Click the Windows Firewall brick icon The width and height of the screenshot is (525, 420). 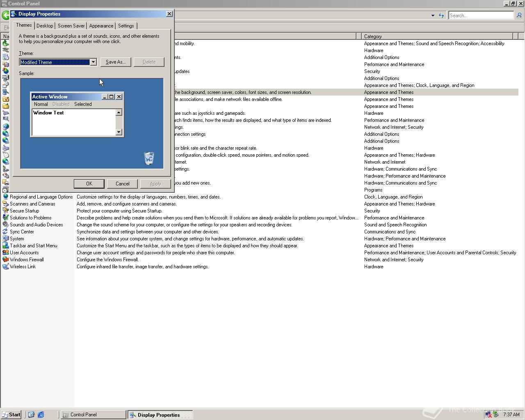5,260
